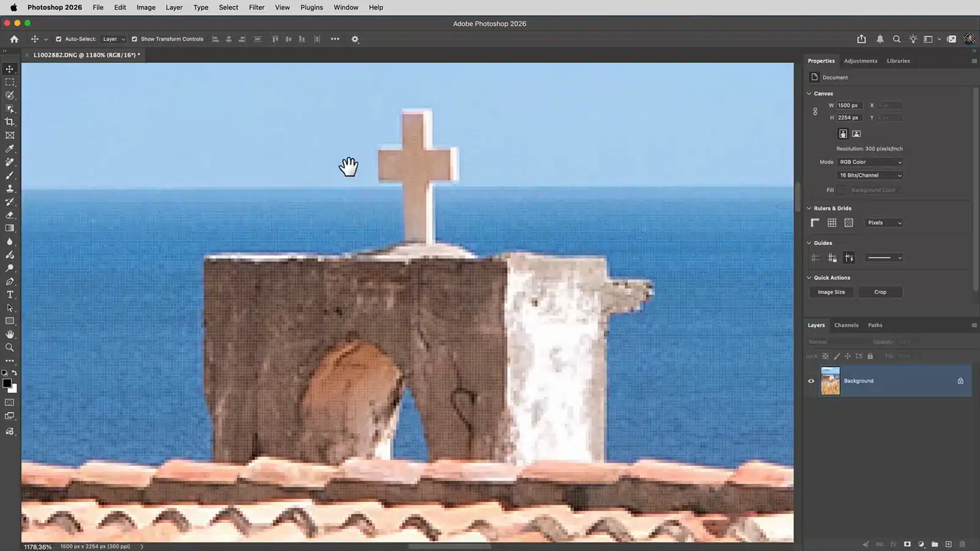Open the Auto-Select Layer dropdown
980x551 pixels.
pyautogui.click(x=114, y=39)
